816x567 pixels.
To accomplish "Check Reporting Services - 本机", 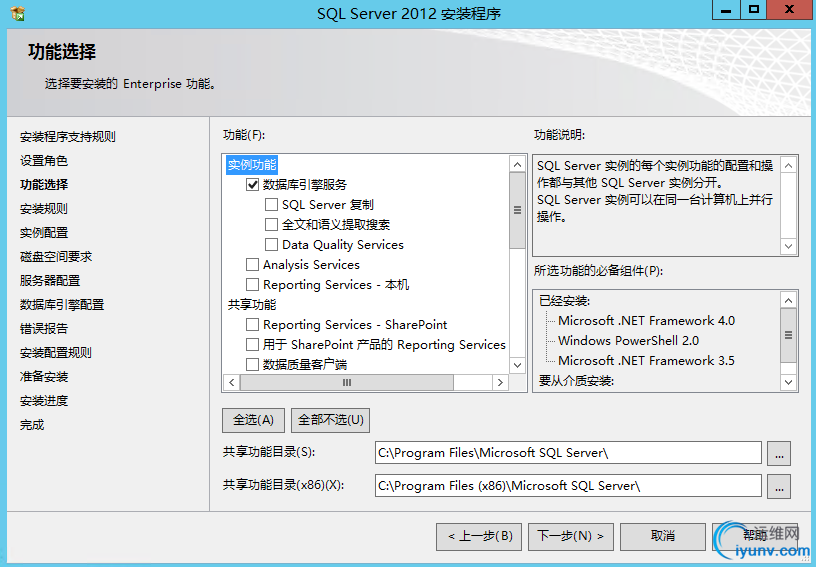I will (x=252, y=285).
